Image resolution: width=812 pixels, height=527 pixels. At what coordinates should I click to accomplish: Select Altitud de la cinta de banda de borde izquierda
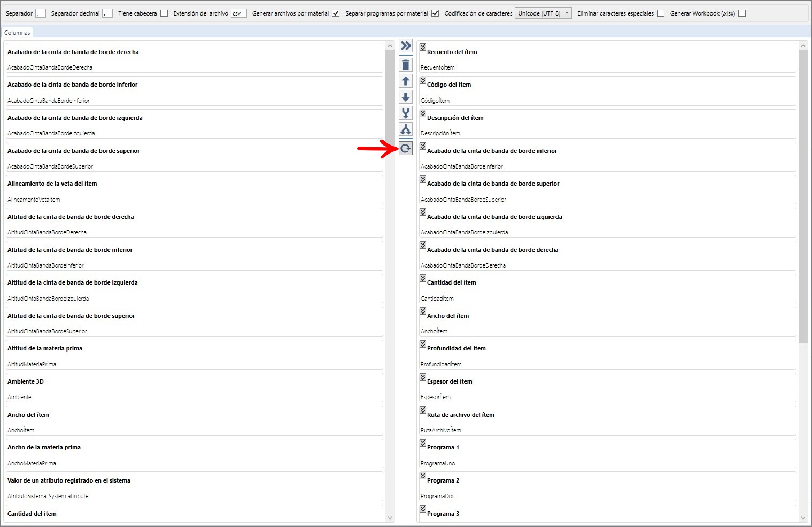195,289
